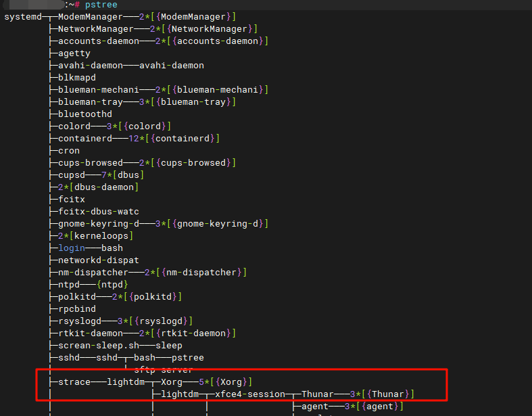Select the rpcbind process line
This screenshot has width=532, height=416.
tap(76, 309)
